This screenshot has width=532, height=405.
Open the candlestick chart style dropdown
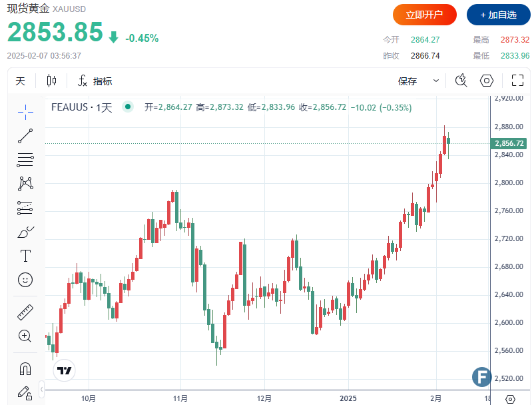click(51, 81)
